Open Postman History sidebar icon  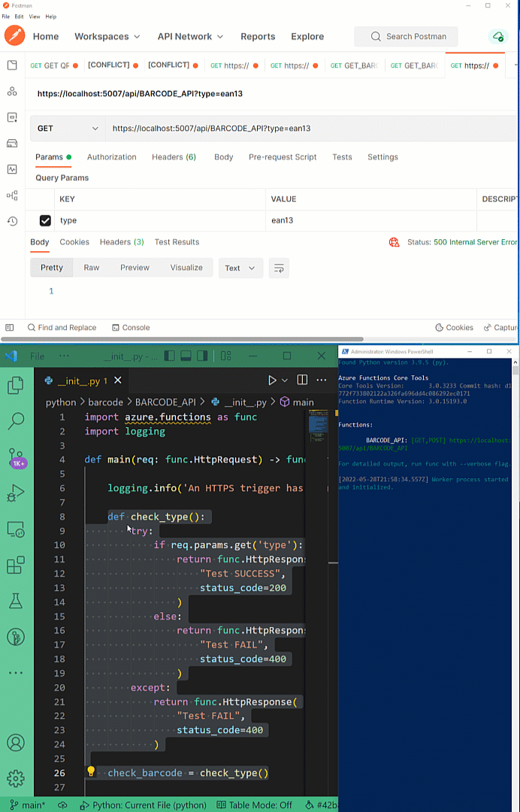point(12,221)
